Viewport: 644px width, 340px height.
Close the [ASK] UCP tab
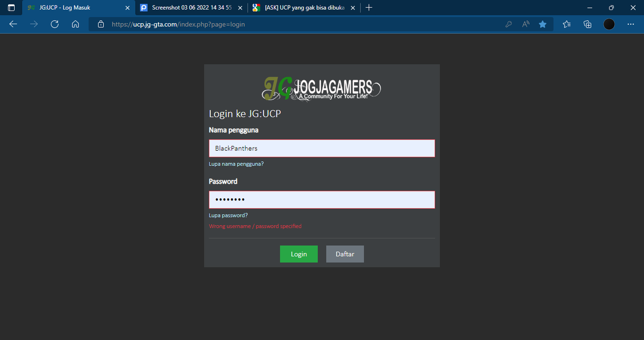click(353, 8)
